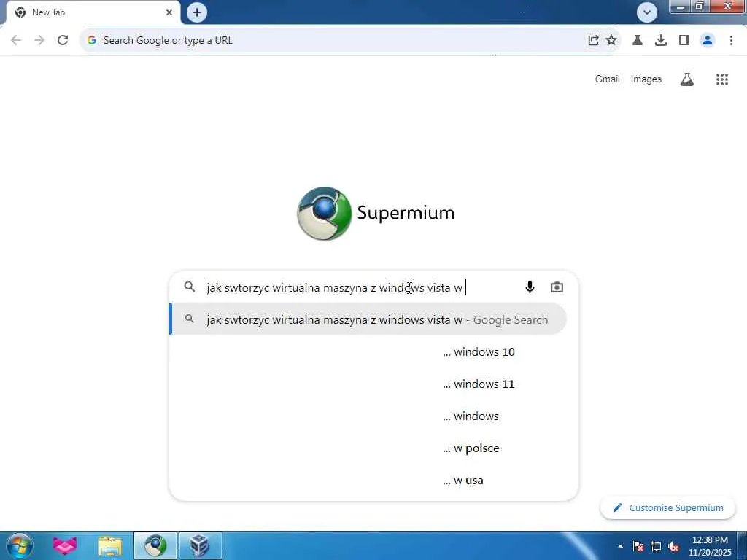Open the search labs flask on page
Image resolution: width=747 pixels, height=560 pixels.
687,79
